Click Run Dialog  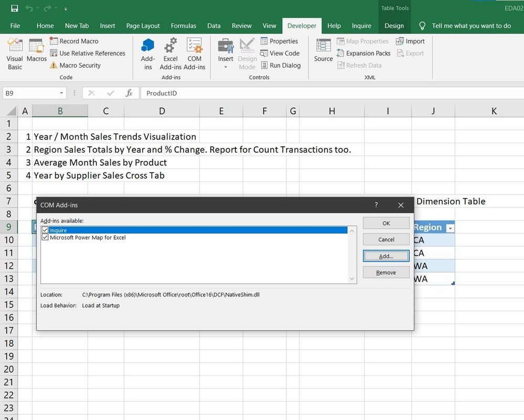[x=281, y=65]
